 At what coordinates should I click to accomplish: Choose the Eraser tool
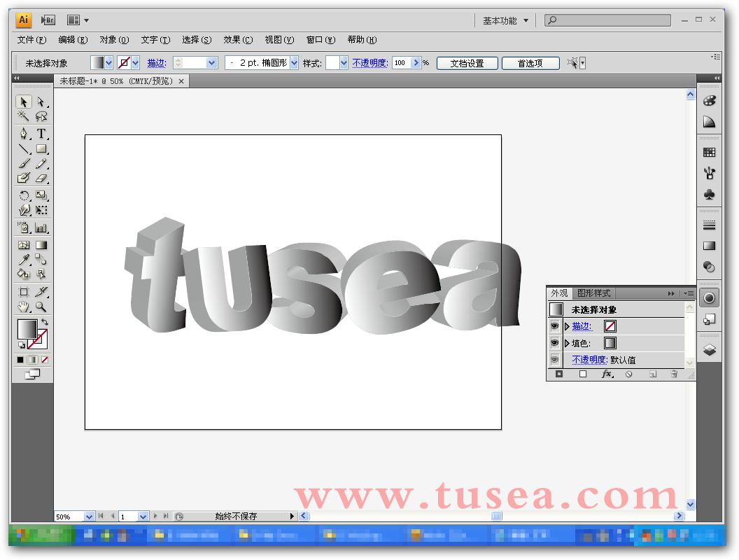41,178
